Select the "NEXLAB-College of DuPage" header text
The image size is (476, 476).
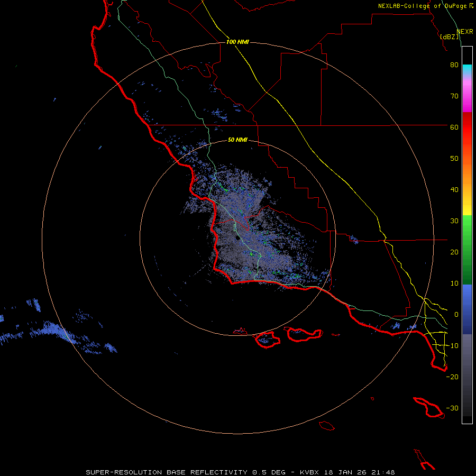point(423,6)
